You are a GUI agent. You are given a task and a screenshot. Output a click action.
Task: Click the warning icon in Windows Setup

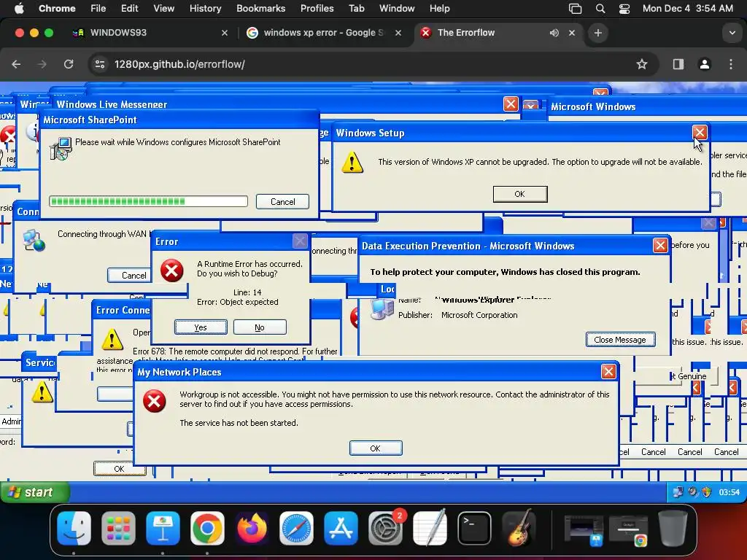coord(352,163)
